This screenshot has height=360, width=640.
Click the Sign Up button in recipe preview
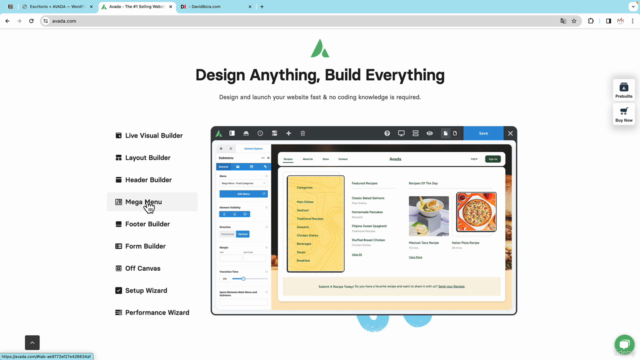point(493,159)
